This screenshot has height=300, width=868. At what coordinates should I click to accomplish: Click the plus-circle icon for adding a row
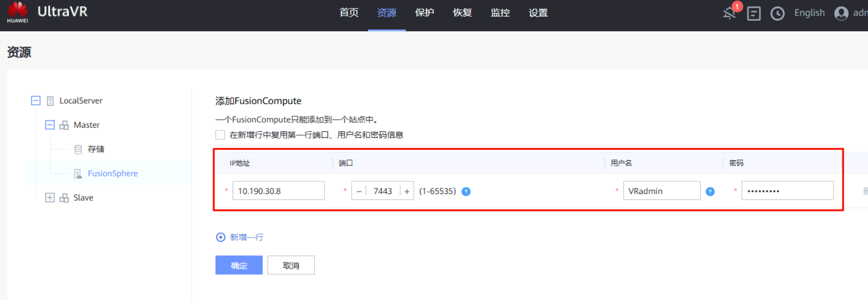pos(220,237)
